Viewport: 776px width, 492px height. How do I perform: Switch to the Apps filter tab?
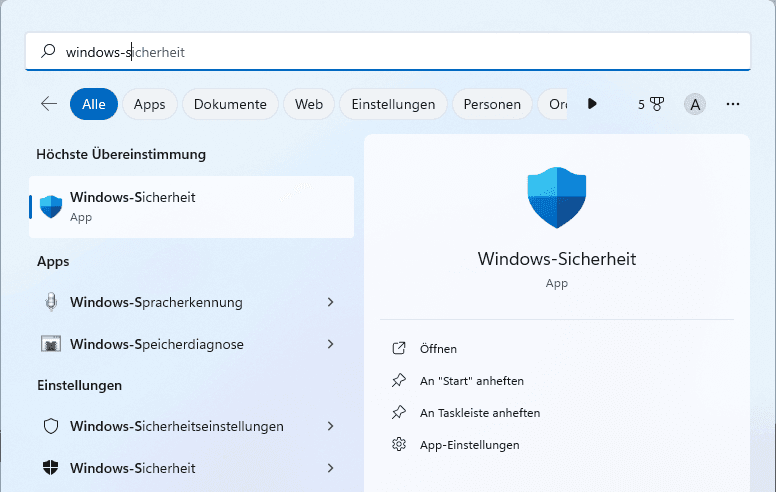click(x=149, y=104)
